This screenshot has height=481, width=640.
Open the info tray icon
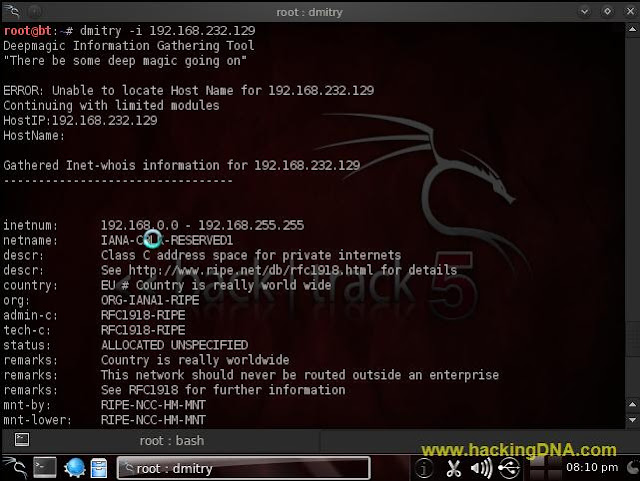coord(424,468)
